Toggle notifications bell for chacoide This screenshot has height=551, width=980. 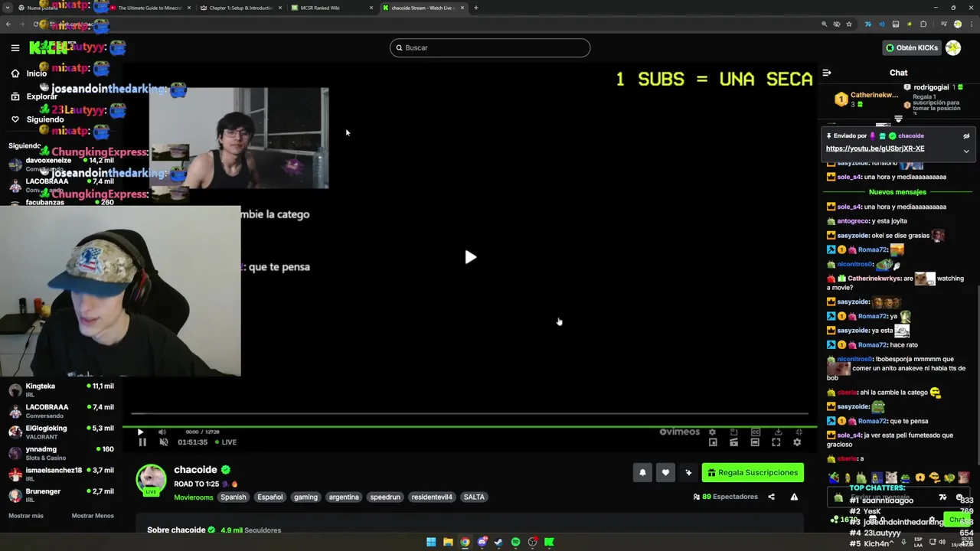click(642, 473)
